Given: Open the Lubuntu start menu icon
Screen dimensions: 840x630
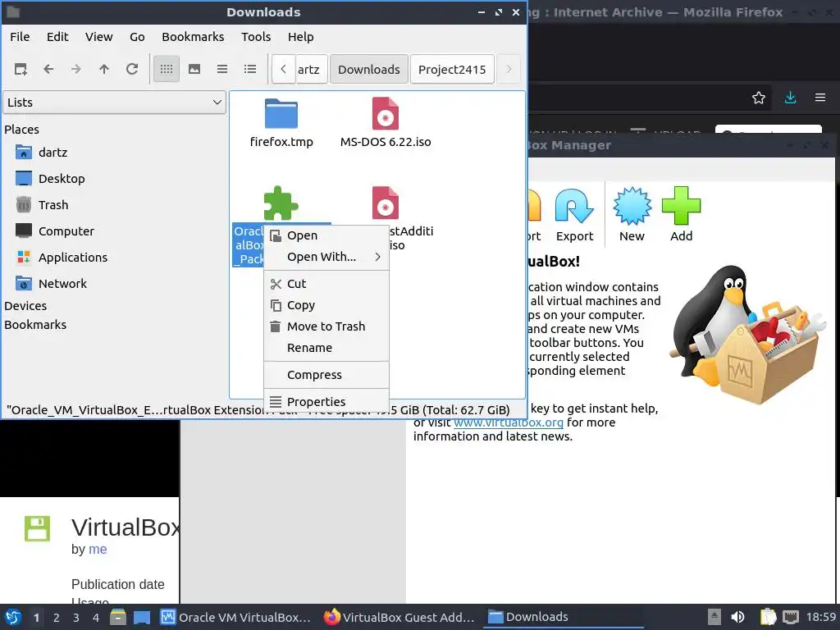Looking at the screenshot, I should point(13,617).
